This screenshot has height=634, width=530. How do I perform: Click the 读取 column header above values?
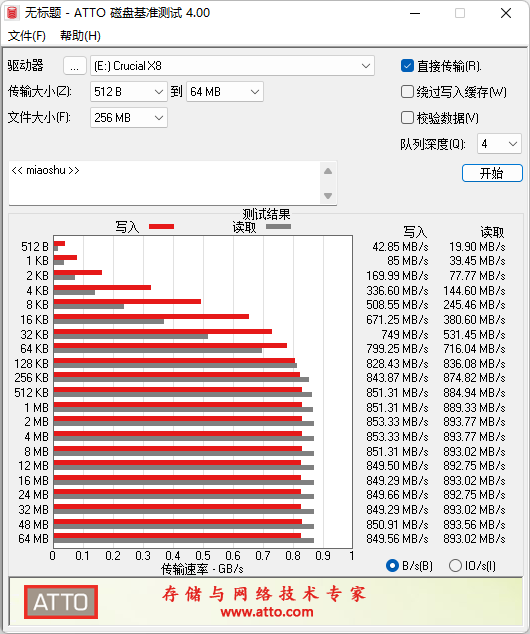click(492, 232)
